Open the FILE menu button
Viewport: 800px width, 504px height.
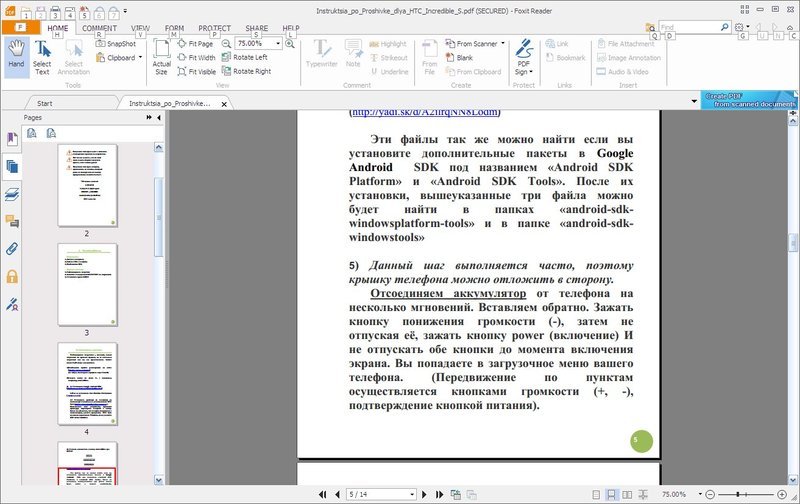click(x=21, y=28)
